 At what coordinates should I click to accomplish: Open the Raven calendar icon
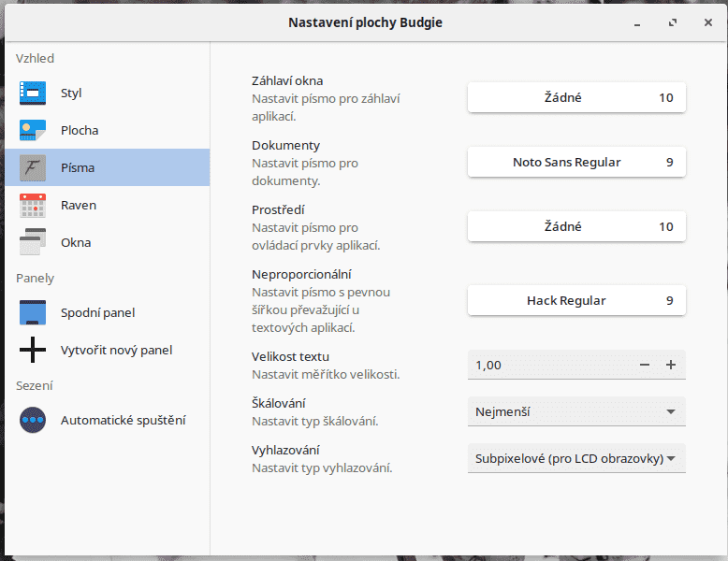(33, 205)
